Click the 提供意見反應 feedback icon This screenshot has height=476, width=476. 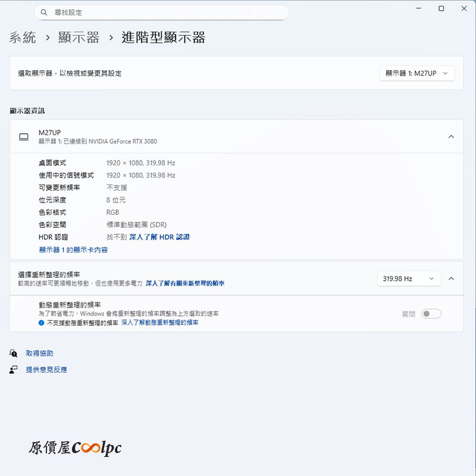tap(14, 369)
